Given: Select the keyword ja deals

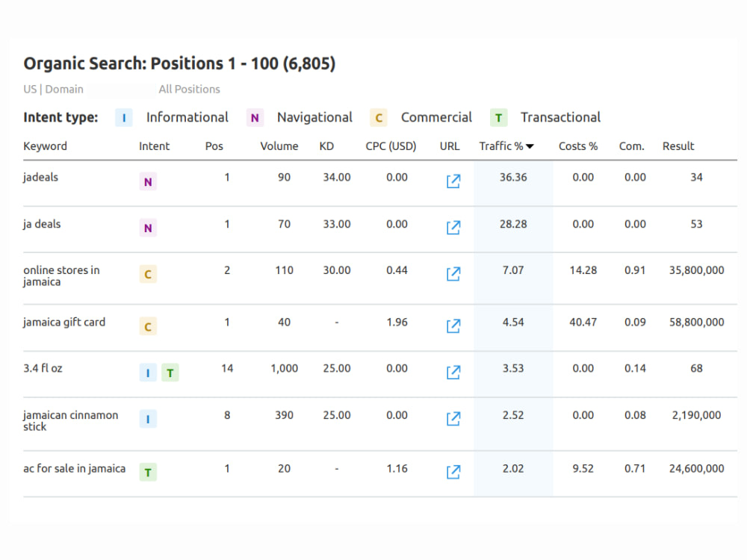Looking at the screenshot, I should coord(42,224).
